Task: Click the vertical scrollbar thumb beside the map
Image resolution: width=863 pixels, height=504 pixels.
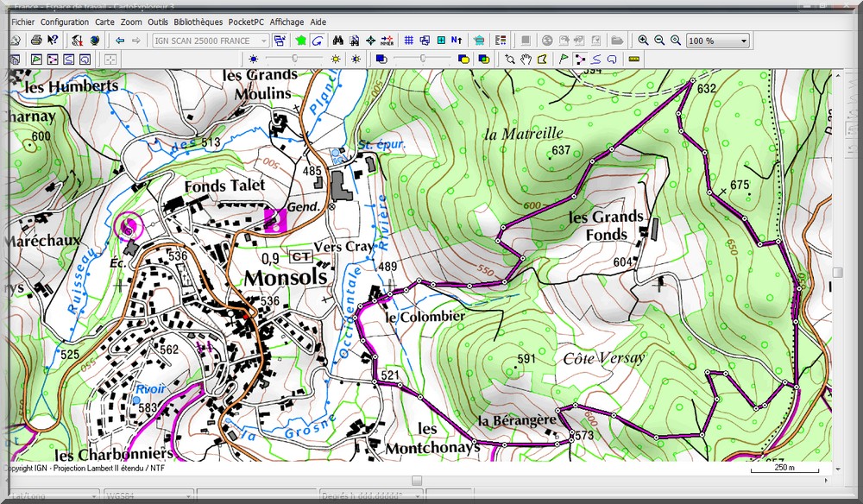Action: tap(838, 273)
